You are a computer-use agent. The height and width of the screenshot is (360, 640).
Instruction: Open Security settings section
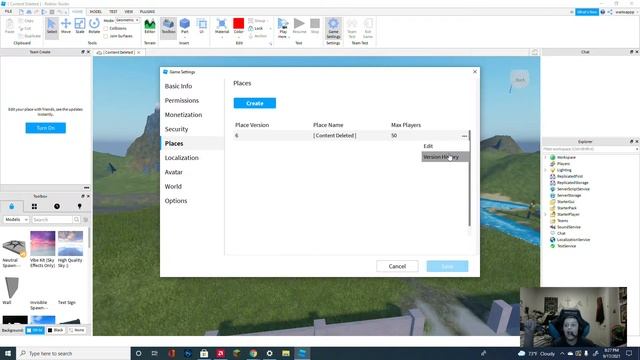pyautogui.click(x=176, y=129)
